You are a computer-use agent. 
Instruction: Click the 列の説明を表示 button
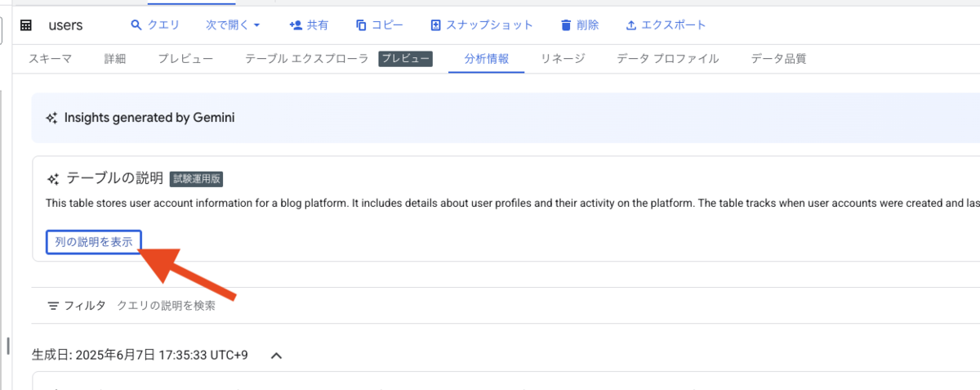[x=94, y=242]
